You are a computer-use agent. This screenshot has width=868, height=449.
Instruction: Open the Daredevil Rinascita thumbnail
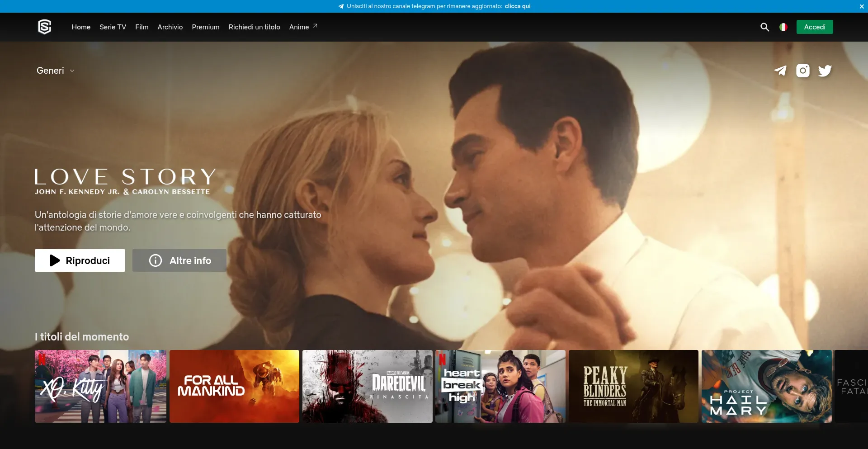[368, 386]
